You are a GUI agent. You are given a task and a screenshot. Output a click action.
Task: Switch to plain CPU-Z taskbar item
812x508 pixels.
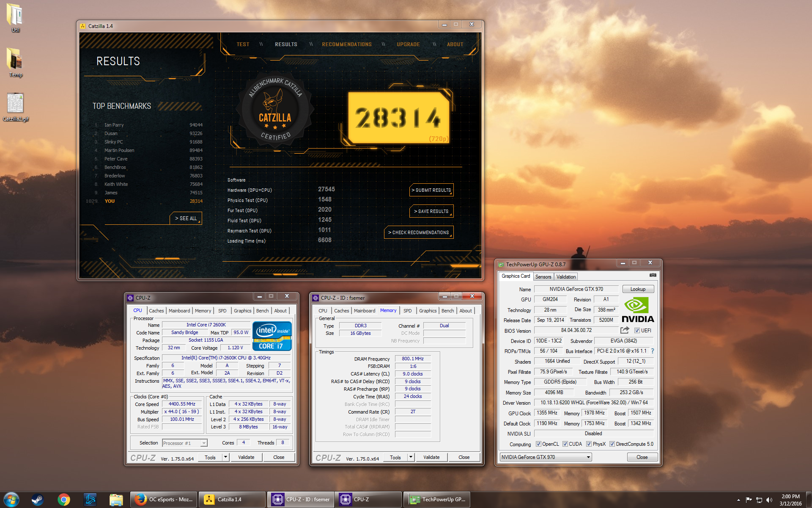[369, 500]
